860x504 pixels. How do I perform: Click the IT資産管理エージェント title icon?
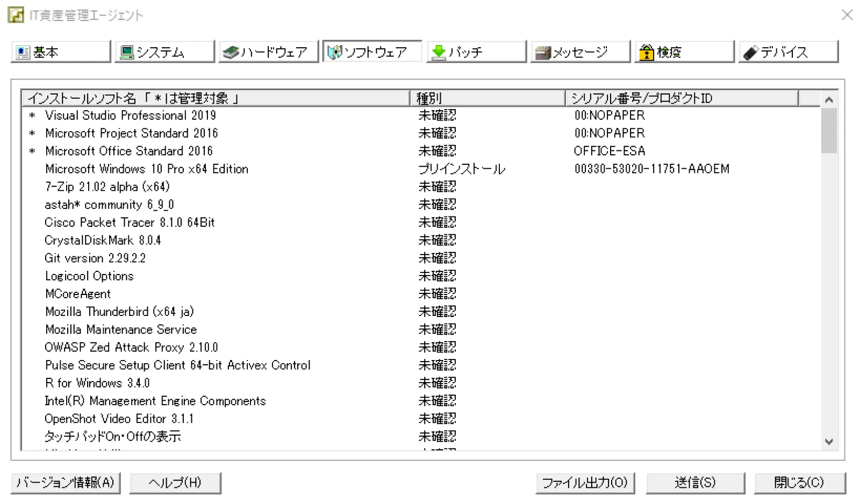tap(16, 15)
